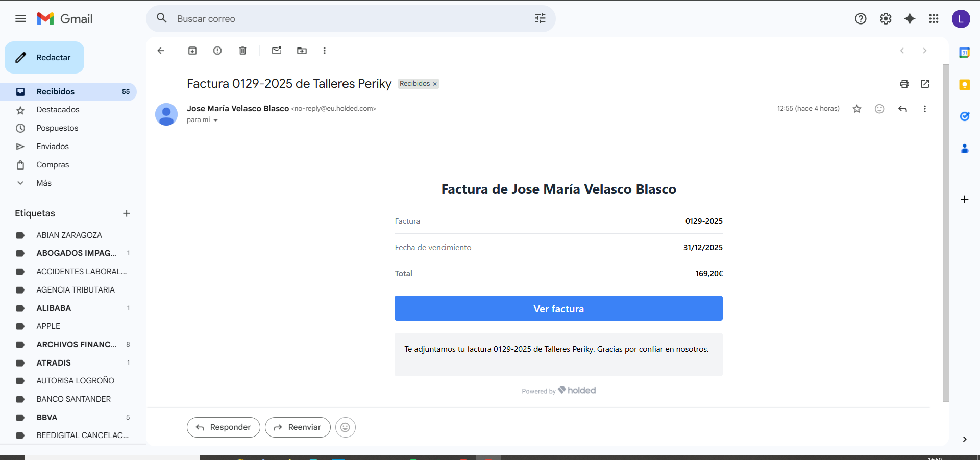Click the Ver factura button

click(x=558, y=308)
